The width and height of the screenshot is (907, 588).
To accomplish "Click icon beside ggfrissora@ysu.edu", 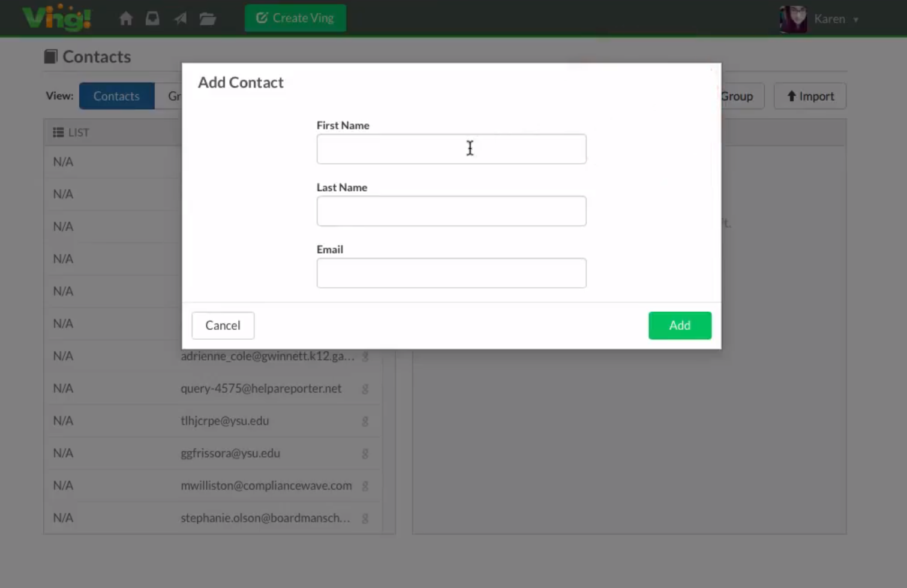I will [365, 454].
